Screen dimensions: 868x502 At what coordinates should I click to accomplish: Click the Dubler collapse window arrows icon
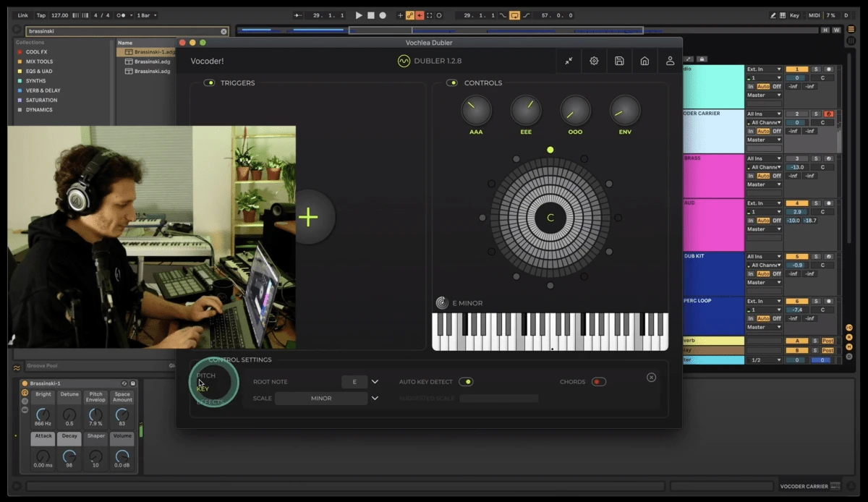[569, 61]
